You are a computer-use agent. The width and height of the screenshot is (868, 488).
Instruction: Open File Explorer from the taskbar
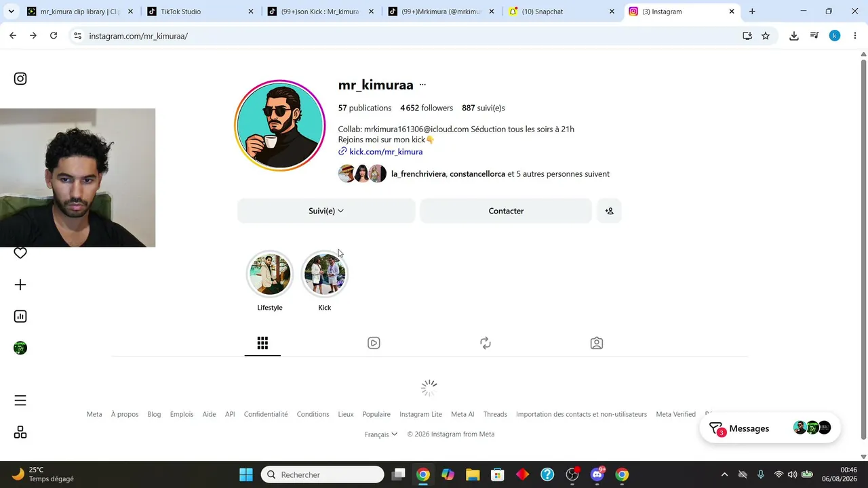pyautogui.click(x=473, y=474)
